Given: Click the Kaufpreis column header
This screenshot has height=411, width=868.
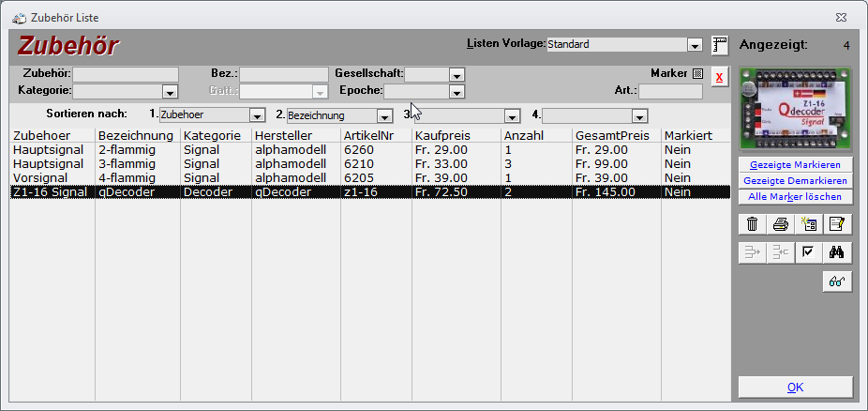Looking at the screenshot, I should (456, 136).
